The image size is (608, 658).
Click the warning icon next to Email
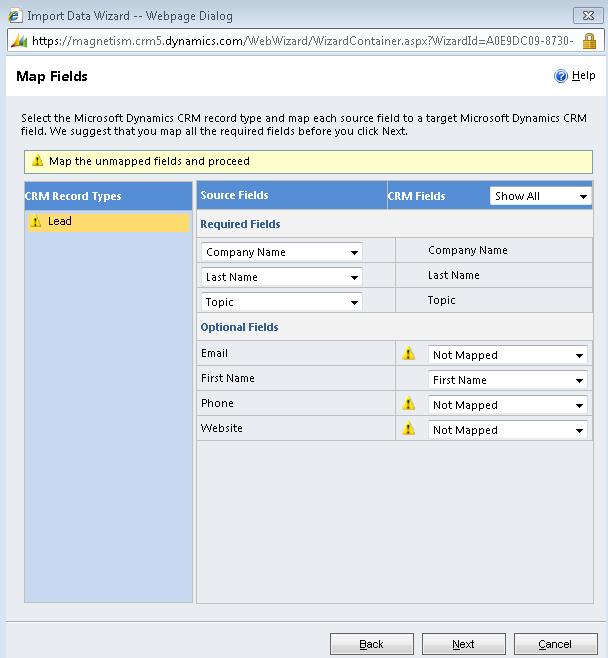[408, 354]
